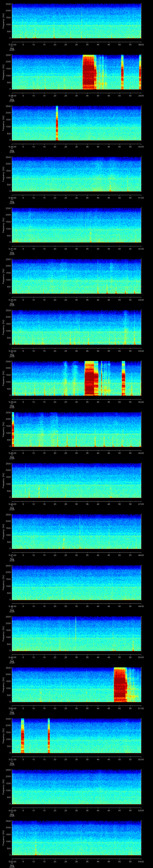This screenshot has width=153, height=868.
Task: Click the narrow red burst near second 51 in 5:38 panel
Action: click(x=122, y=72)
